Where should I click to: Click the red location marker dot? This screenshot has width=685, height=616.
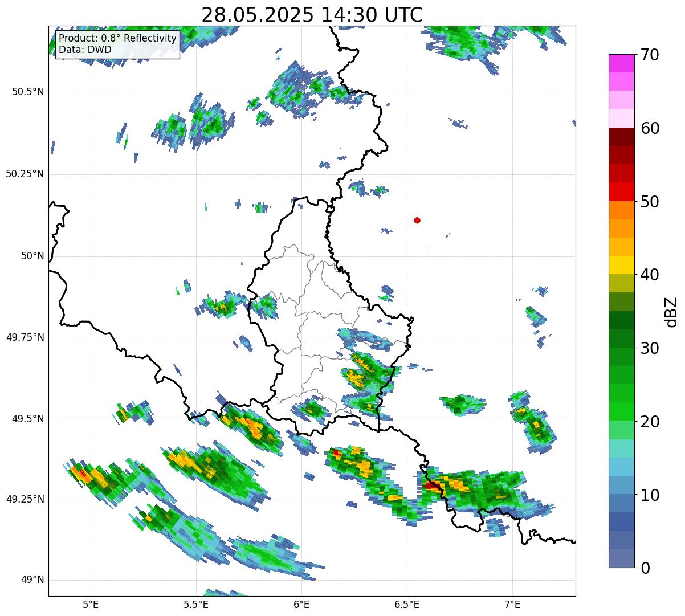(x=417, y=220)
